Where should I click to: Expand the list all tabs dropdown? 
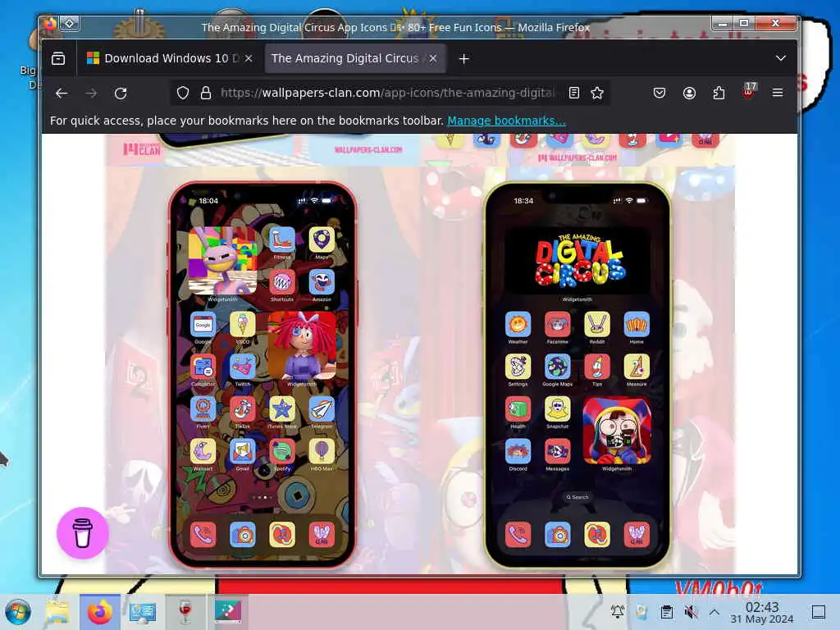click(781, 58)
